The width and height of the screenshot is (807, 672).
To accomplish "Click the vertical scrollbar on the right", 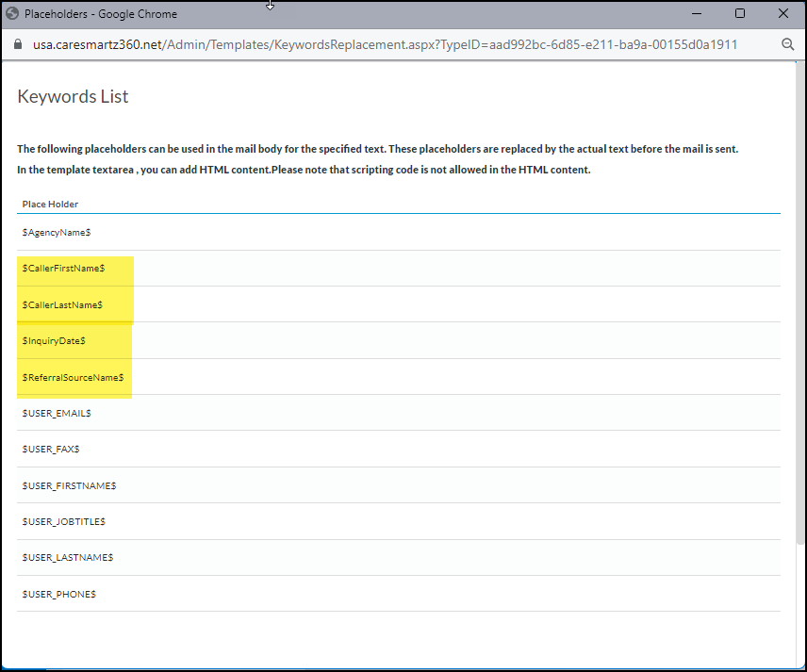I will [800, 311].
